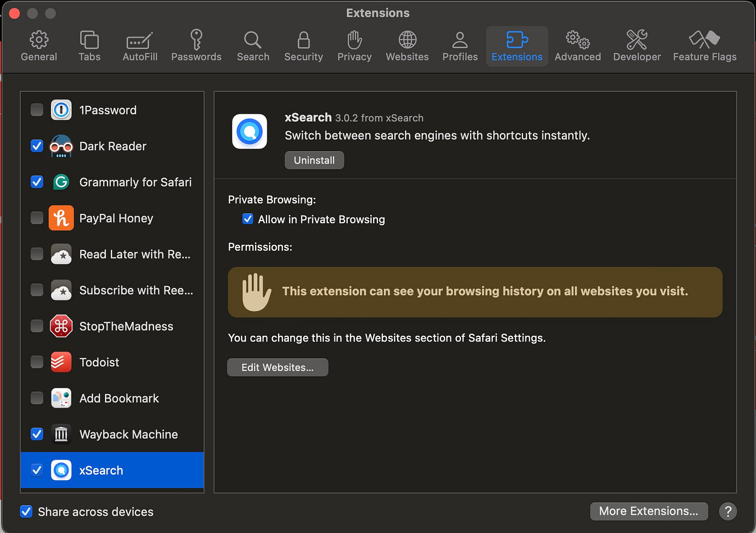Select the Wayback Machine list entry label
Image resolution: width=756 pixels, height=533 pixels.
pyautogui.click(x=128, y=434)
